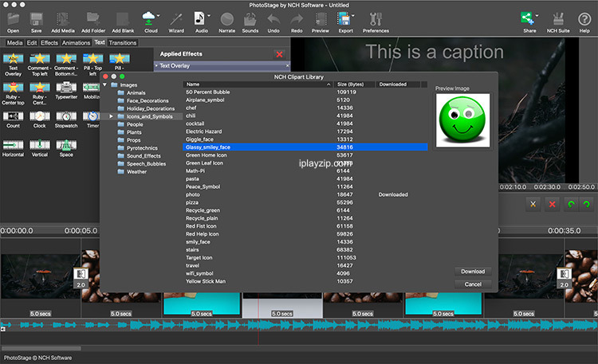Open the Cloud dropdown arrow
Image resolution: width=598 pixels, height=364 pixels.
pyautogui.click(x=159, y=16)
